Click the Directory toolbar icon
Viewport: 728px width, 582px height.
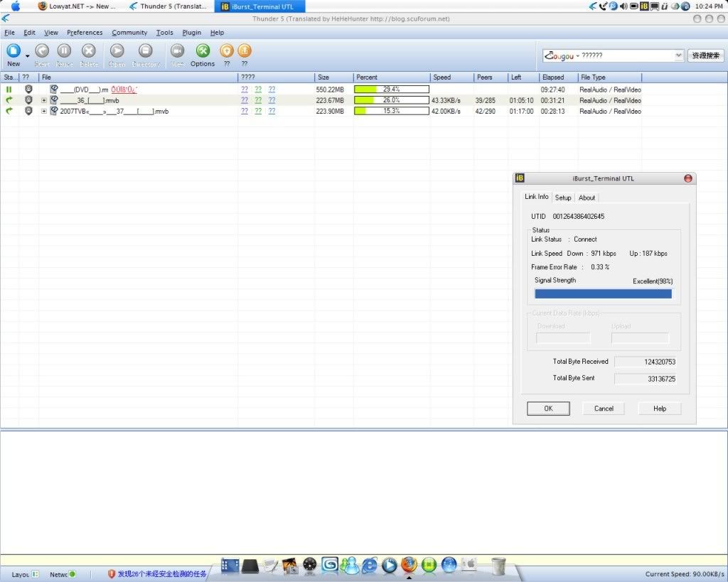pos(145,51)
